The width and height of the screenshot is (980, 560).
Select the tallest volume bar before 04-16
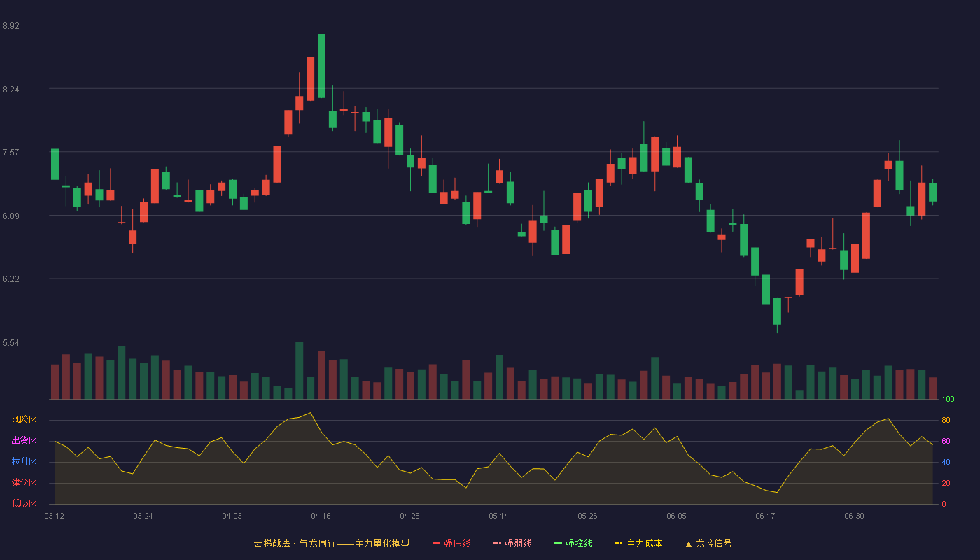point(299,370)
